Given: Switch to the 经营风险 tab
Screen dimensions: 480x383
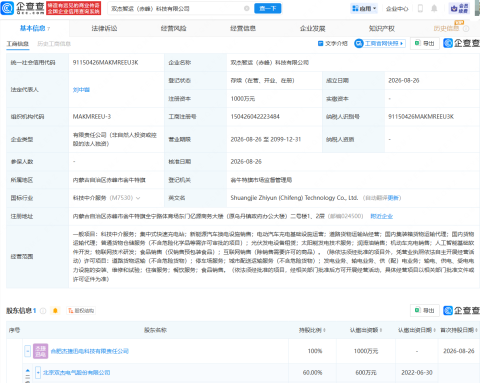Looking at the screenshot, I should pos(173,29).
